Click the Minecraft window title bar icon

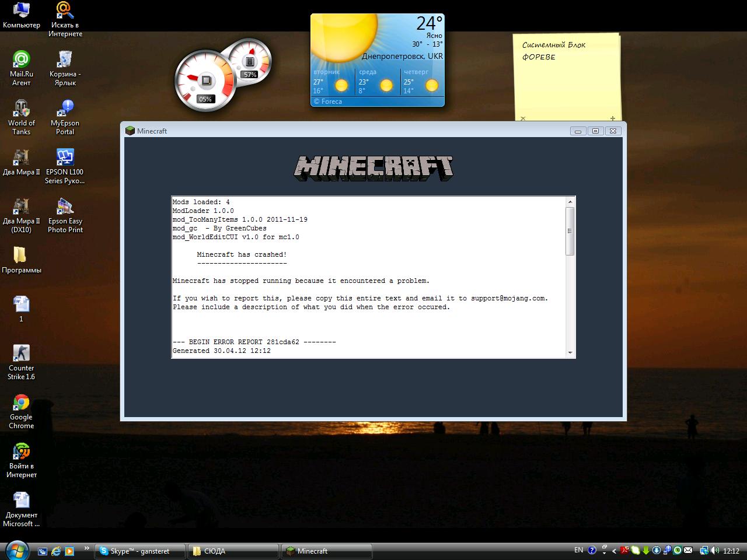130,131
